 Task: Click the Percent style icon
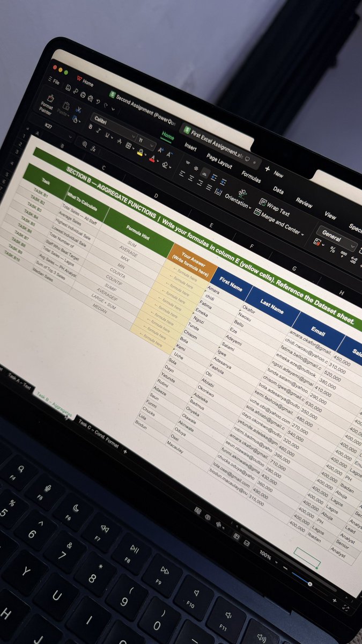coord(333,250)
